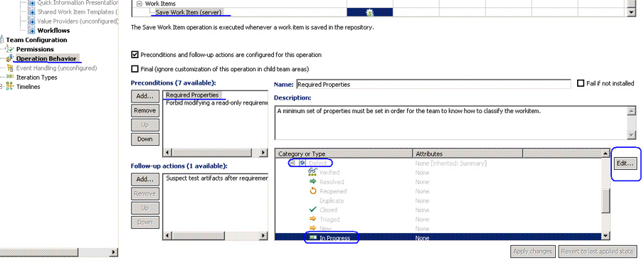The width and height of the screenshot is (644, 273).
Task: Click scroll-right arrow of left tree panel
Action: coord(114,252)
